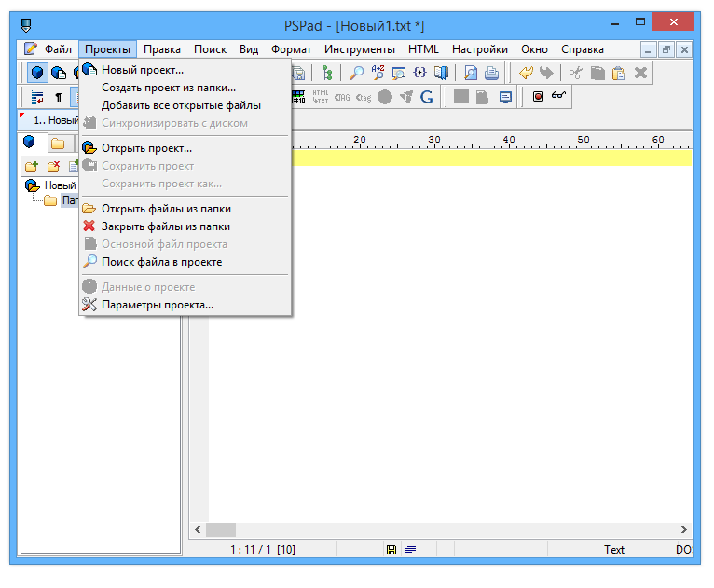Click the Find and Replace A-Z icon
The width and height of the screenshot is (714, 588).
378,73
